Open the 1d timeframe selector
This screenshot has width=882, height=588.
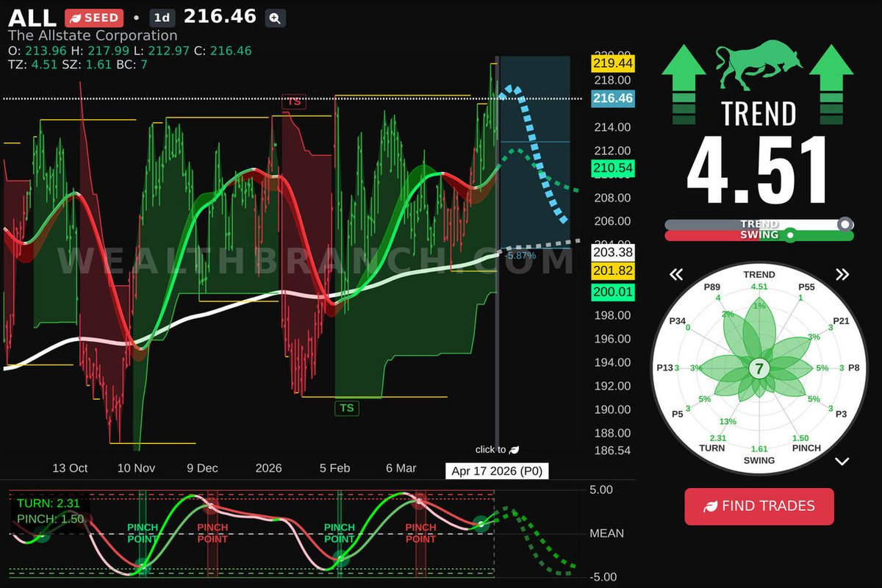click(x=162, y=18)
